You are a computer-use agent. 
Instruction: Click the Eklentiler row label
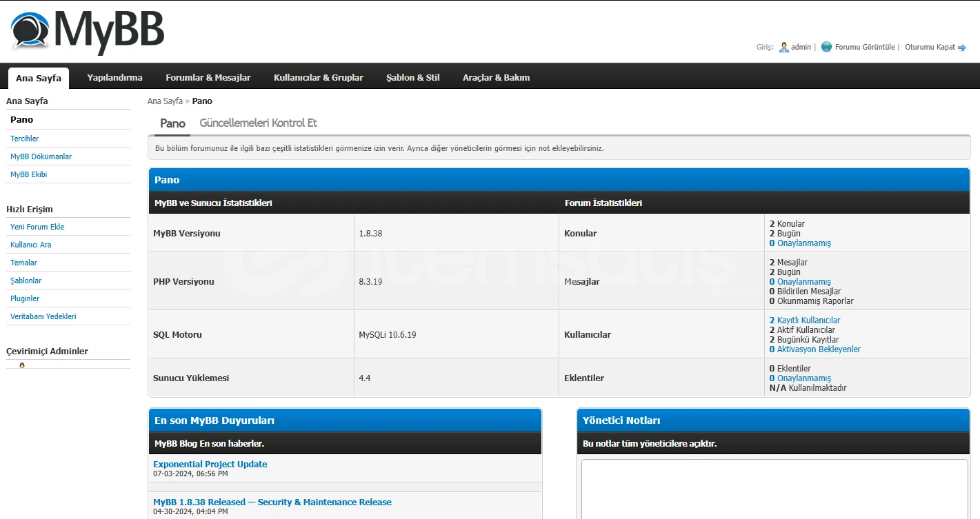pos(584,378)
